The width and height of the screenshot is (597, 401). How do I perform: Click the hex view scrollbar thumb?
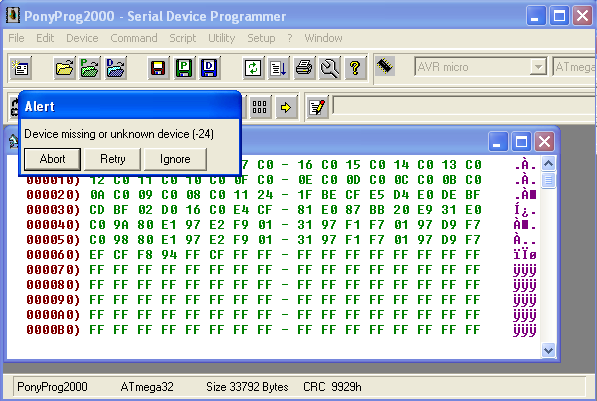point(548,180)
